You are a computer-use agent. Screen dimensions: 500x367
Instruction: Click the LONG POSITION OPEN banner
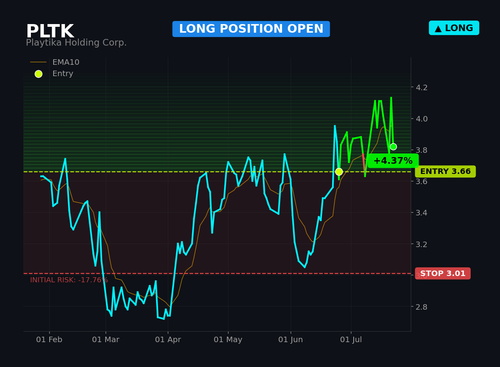pos(251,29)
